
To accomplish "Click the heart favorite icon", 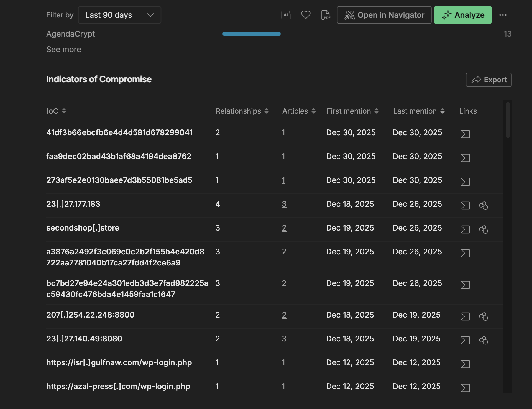I will pyautogui.click(x=306, y=15).
